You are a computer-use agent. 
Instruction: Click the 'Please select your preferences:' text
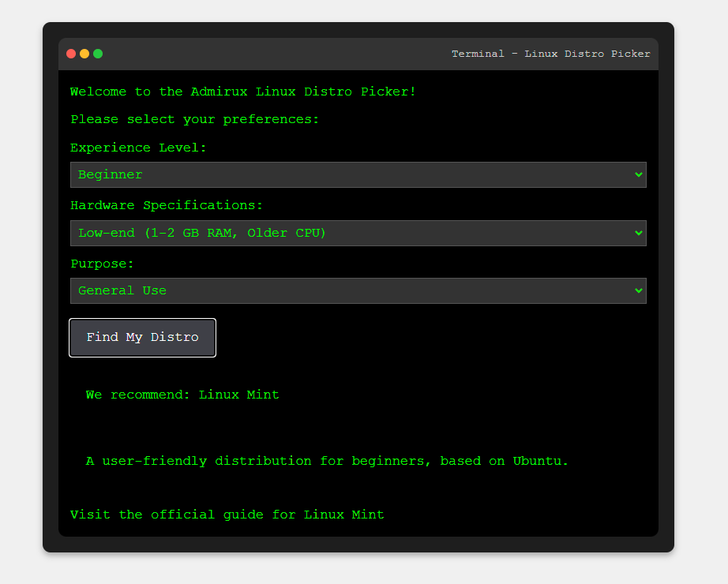pyautogui.click(x=194, y=119)
